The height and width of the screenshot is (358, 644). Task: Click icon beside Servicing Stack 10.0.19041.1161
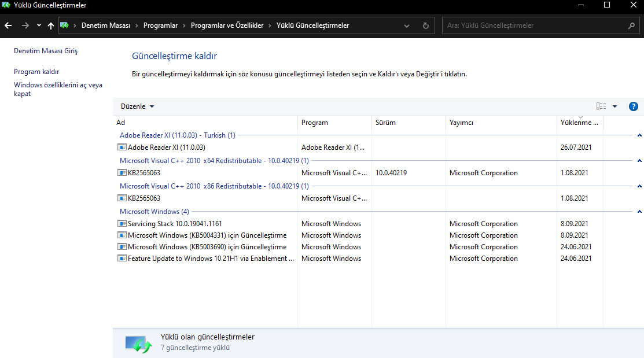click(x=122, y=224)
